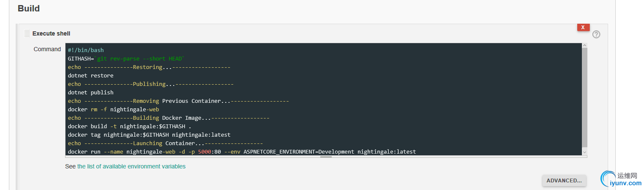644x190 pixels.
Task: Click the dotnet restore command line
Action: click(90, 76)
